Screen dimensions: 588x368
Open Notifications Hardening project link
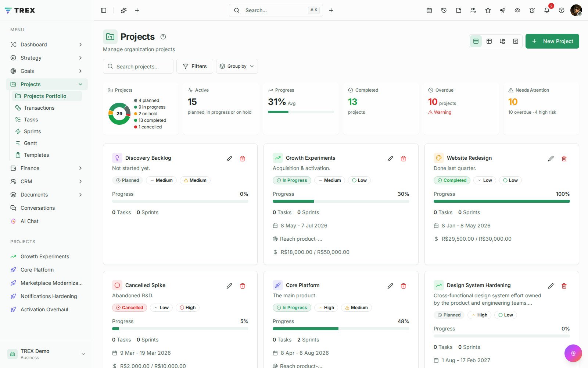click(47, 296)
